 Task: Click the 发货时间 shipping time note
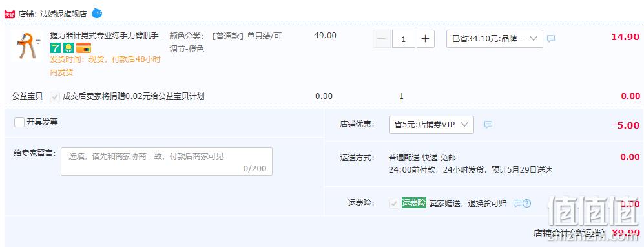tap(105, 66)
